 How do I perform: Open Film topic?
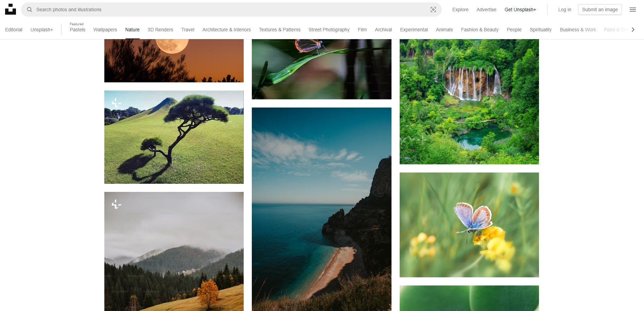(x=362, y=30)
